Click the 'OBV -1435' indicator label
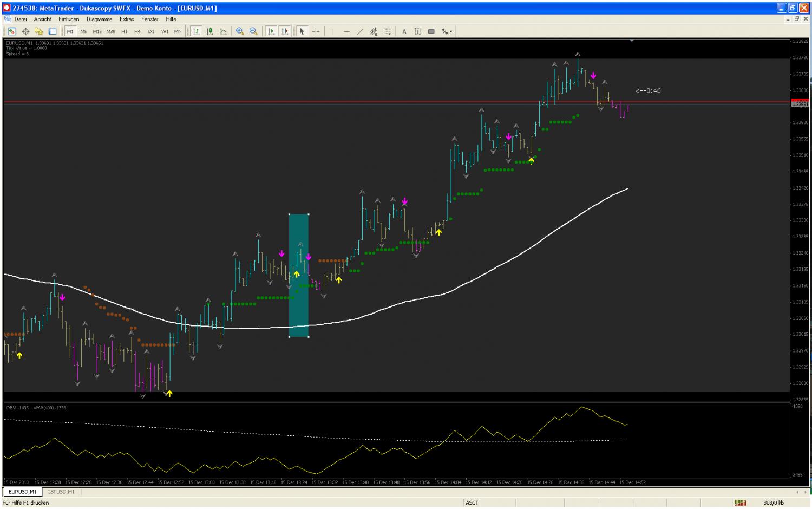The image size is (812, 509). click(x=18, y=408)
